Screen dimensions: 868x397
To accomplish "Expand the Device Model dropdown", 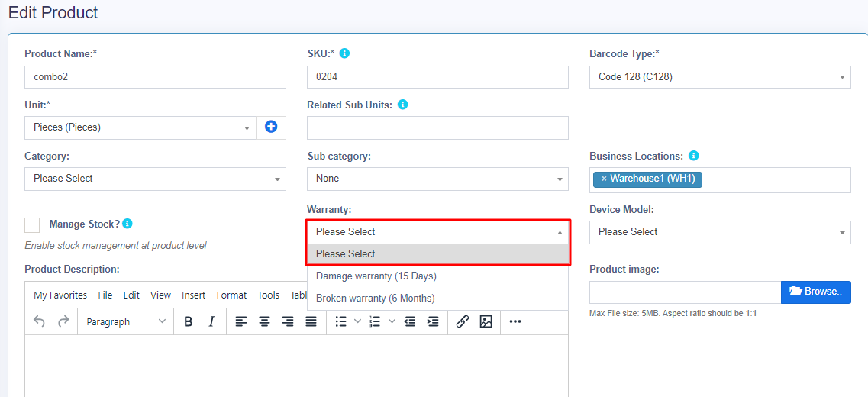I will (720, 232).
